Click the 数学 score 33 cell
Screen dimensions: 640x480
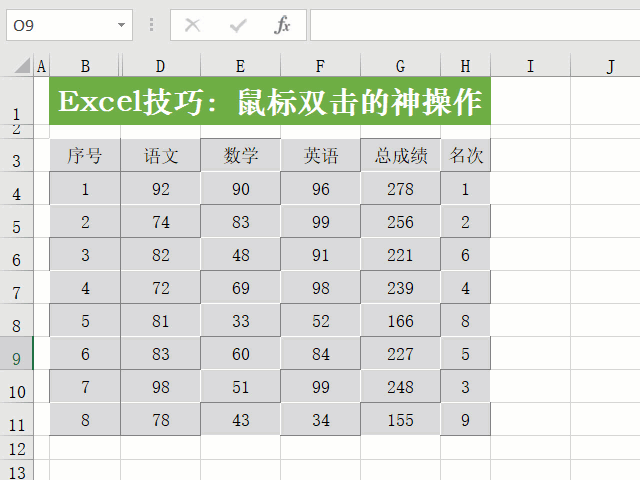coord(240,320)
